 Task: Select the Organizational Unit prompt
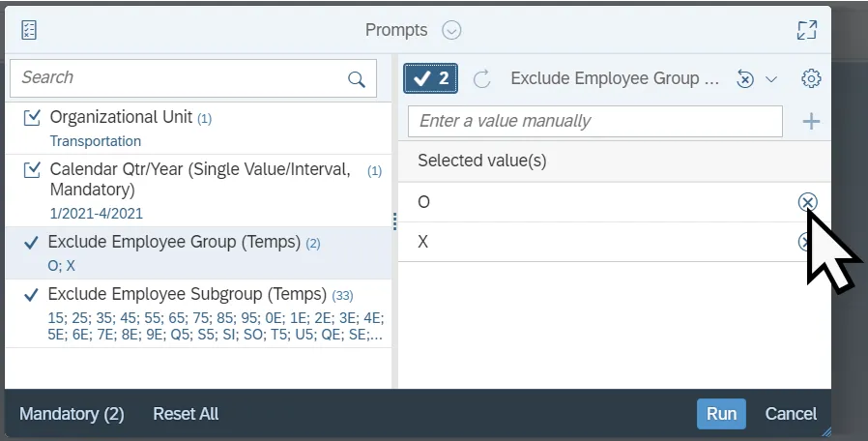coord(121,117)
